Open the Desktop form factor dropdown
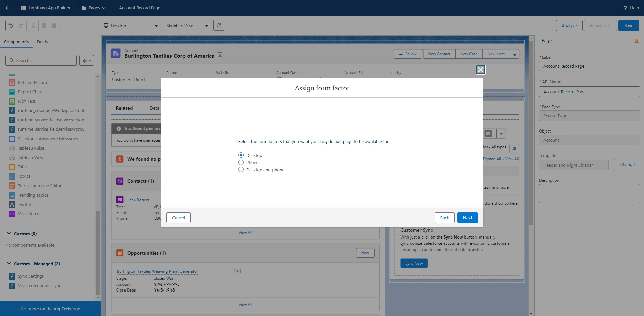This screenshot has width=644, height=316. point(132,25)
